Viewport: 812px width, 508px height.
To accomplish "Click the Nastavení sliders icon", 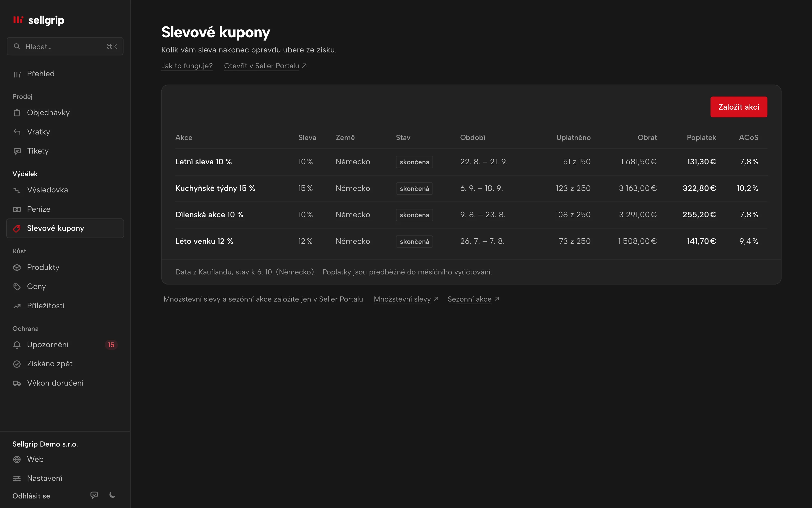I will 17,478.
